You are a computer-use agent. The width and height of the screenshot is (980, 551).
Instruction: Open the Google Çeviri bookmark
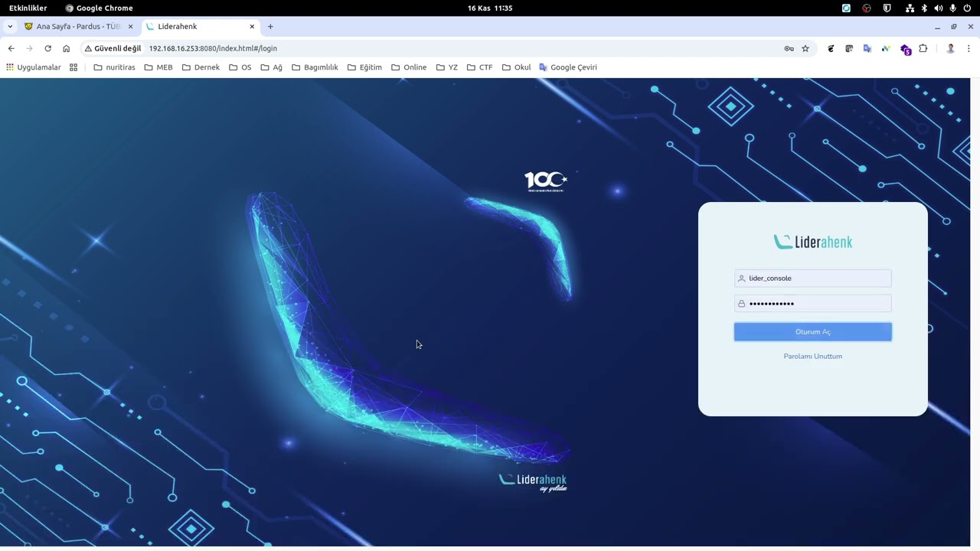[567, 67]
